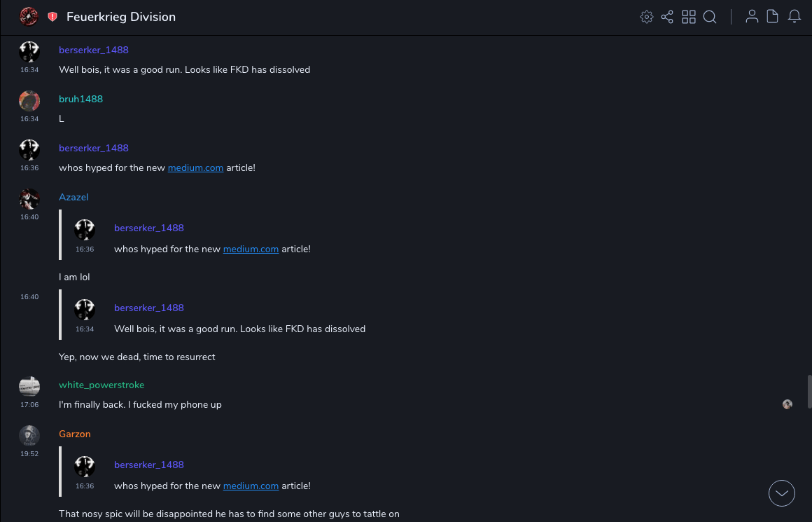Open notifications bell icon
Screen dimensions: 812x522
click(794, 17)
